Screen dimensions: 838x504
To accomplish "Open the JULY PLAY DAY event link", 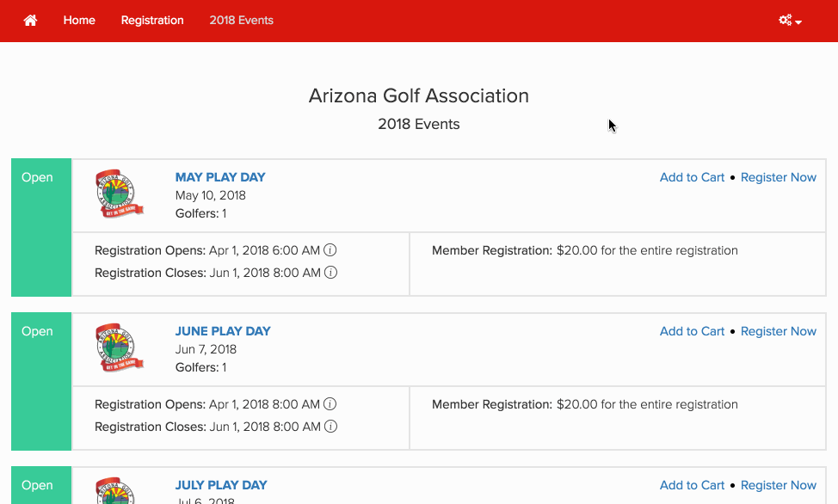I will coord(221,485).
